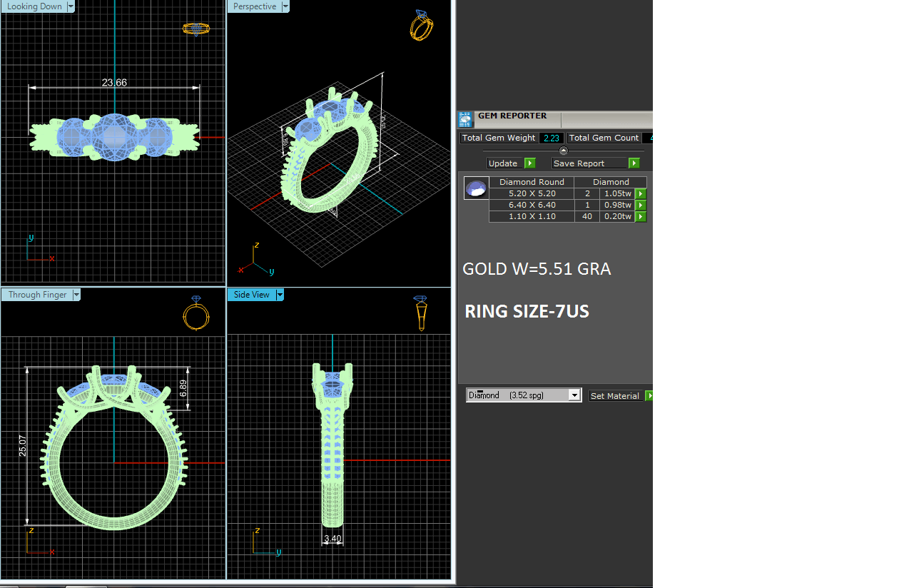Click the green arrow beside Set Material

pyautogui.click(x=649, y=396)
